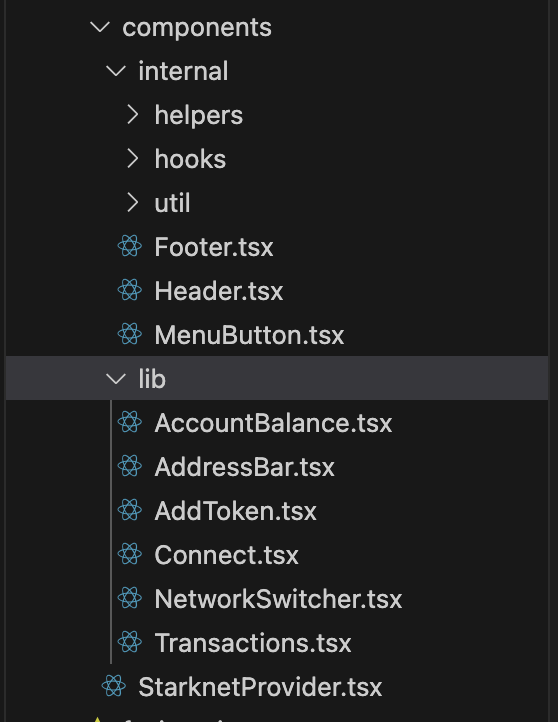The width and height of the screenshot is (558, 722).
Task: Click the React icon beside AddressBar.tsx
Action: tap(130, 466)
